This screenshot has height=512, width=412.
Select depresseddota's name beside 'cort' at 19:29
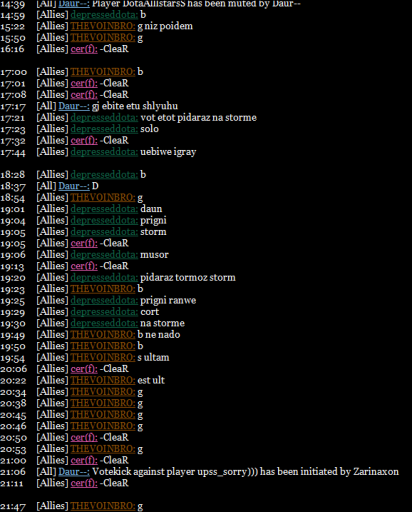coord(104,312)
